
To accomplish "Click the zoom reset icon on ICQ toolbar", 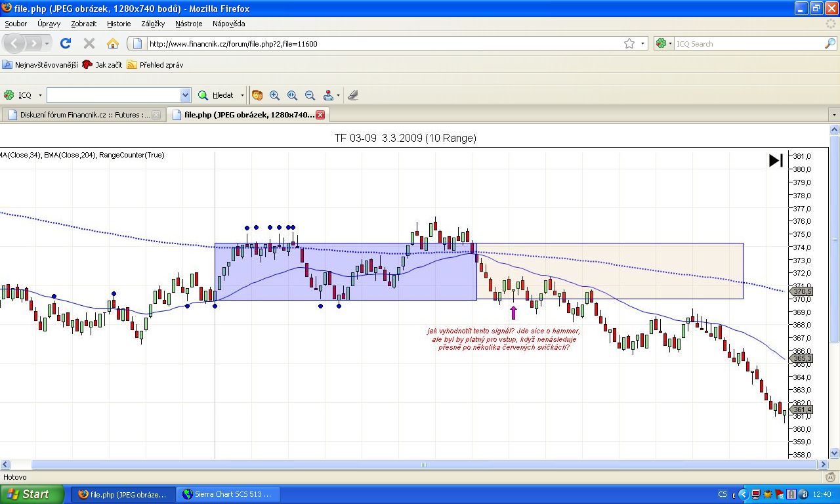I will (x=293, y=95).
